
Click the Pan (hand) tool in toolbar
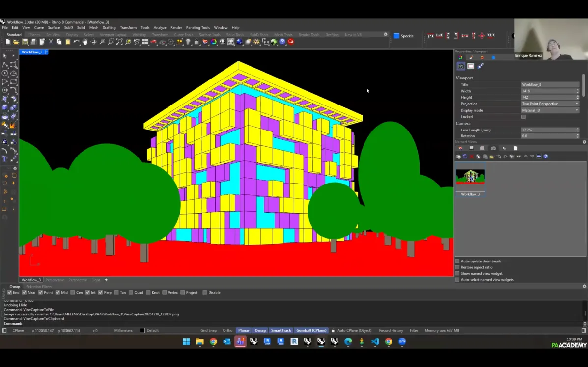85,42
